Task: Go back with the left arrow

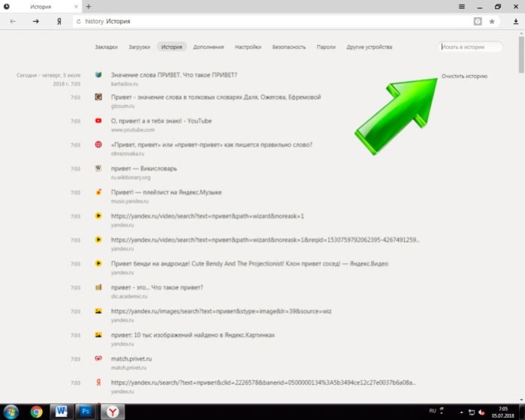Action: click(x=13, y=22)
